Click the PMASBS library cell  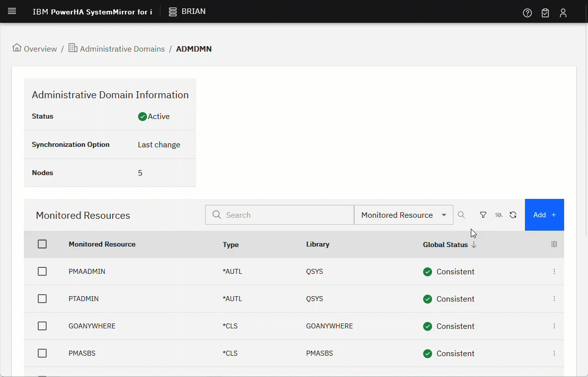[319, 353]
